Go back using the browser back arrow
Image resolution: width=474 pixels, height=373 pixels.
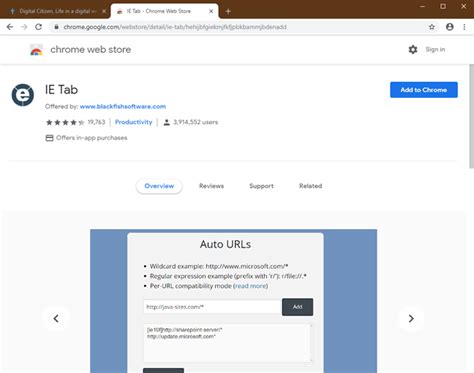pos(10,27)
